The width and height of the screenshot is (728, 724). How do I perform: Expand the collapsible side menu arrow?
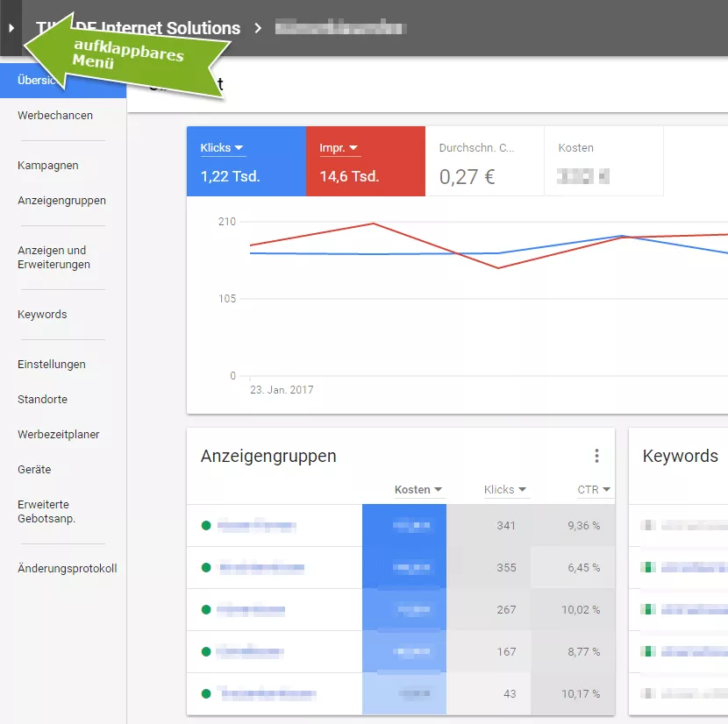[11, 28]
